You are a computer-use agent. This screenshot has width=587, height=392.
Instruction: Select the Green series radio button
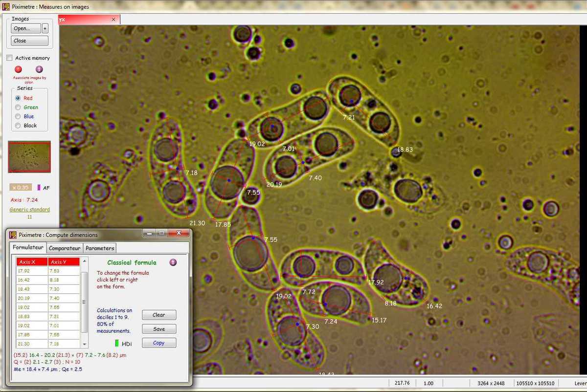coord(18,108)
